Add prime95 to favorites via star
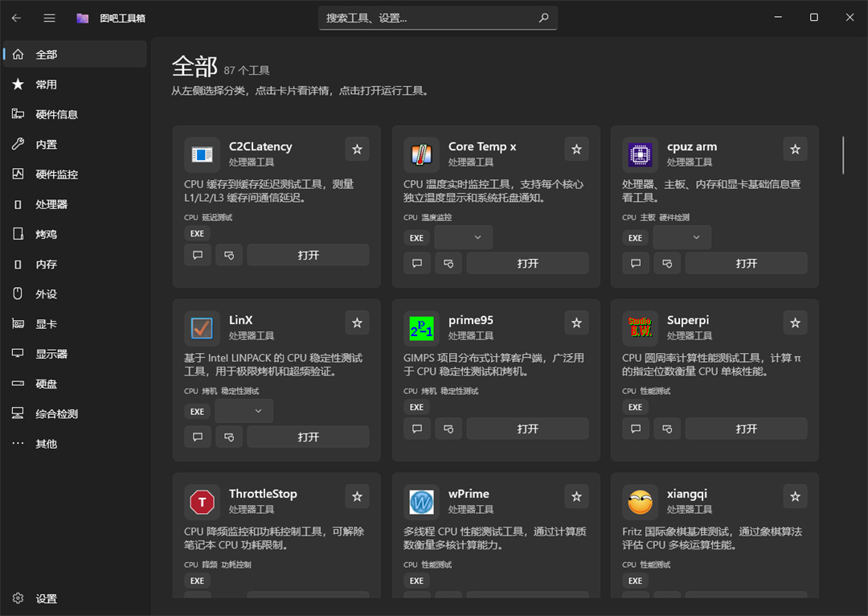The image size is (868, 616). pyautogui.click(x=576, y=322)
